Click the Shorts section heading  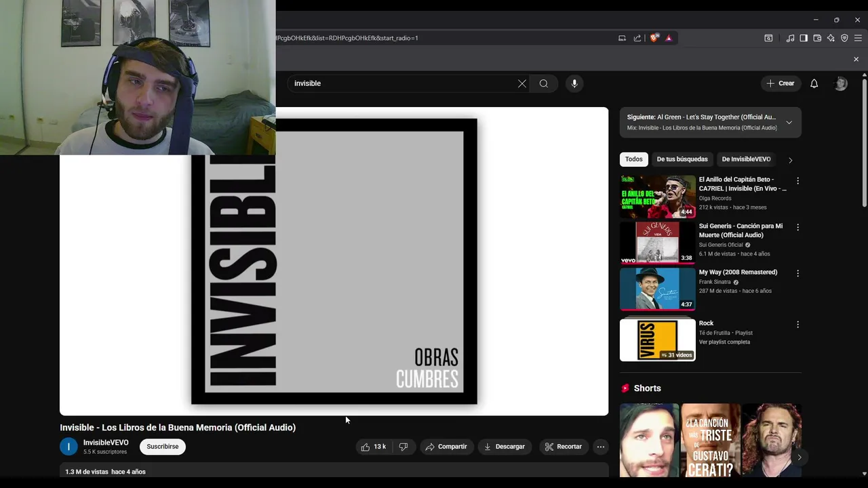tap(647, 388)
